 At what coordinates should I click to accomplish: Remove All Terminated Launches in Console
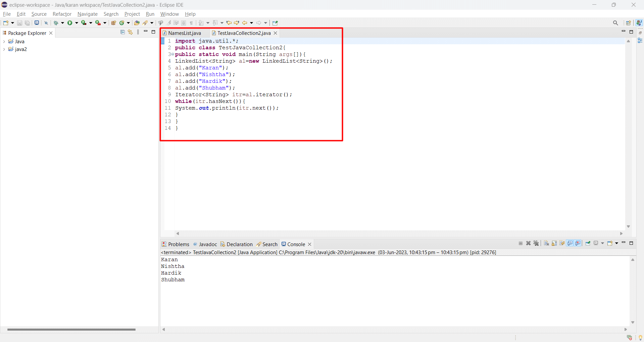[536, 243]
